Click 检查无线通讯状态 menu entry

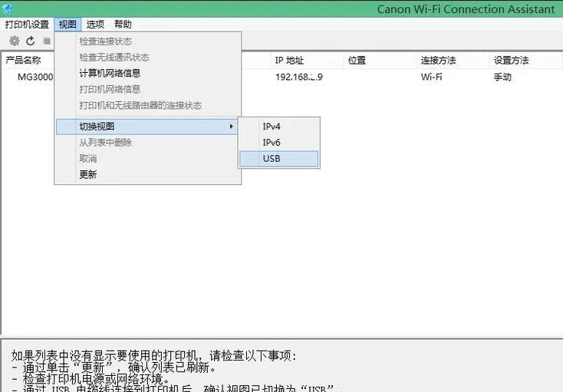(148, 58)
